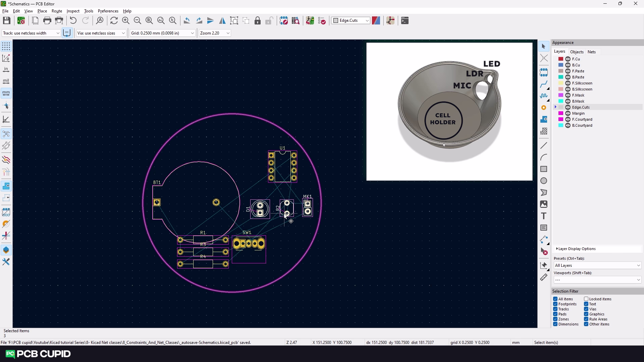The image size is (644, 362).
Task: Expand Layer Display Options
Action: click(576, 249)
